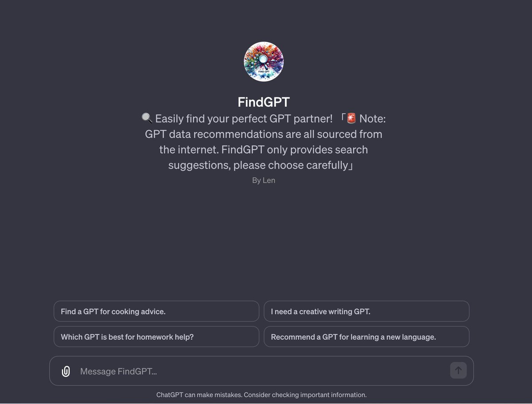Viewport: 532px width, 404px height.
Task: Click the 'By Len' author label
Action: tap(264, 180)
